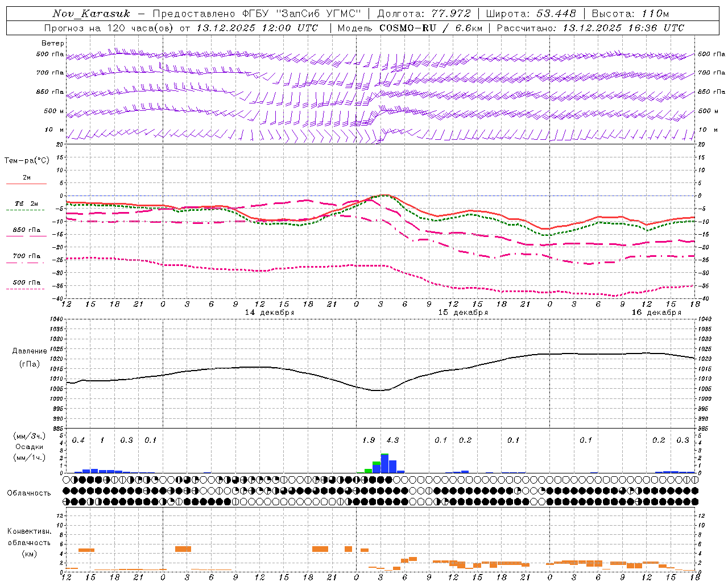Click the Nov_Karasuk station title
The height and width of the screenshot is (582, 728).
(91, 14)
